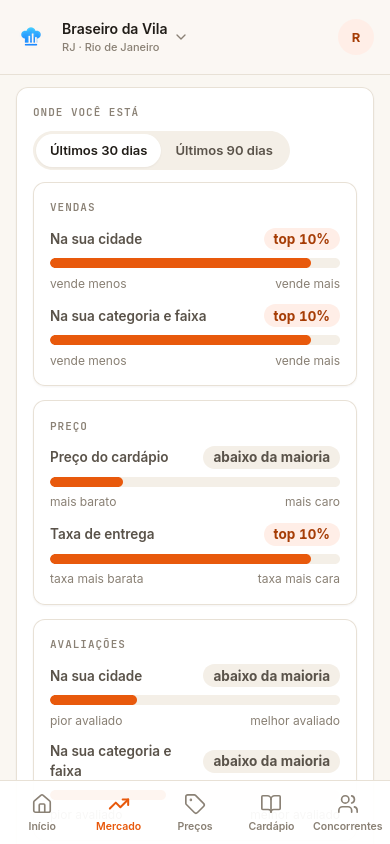
Task: Expand the Braseiro da Vila restaurant chevron
Action: (x=181, y=37)
